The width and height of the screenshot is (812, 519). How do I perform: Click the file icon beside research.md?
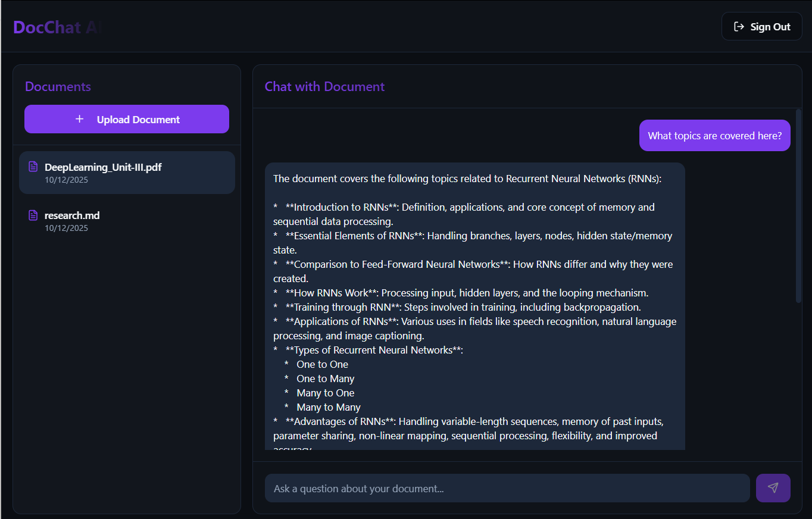pyautogui.click(x=33, y=215)
